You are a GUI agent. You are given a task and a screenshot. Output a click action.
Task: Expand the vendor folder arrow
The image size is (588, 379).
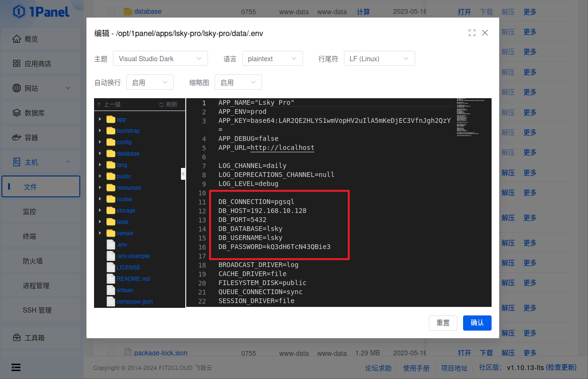click(x=100, y=233)
